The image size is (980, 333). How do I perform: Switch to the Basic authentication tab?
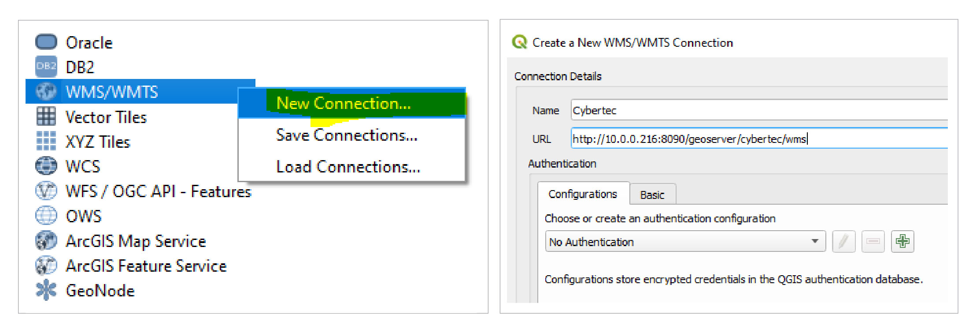pyautogui.click(x=652, y=195)
